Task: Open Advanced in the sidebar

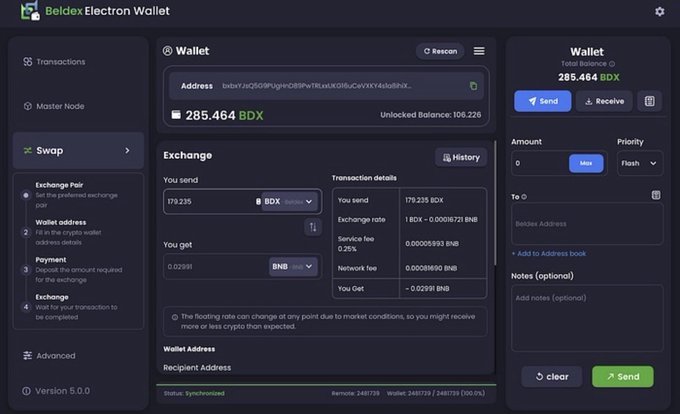Action: point(49,355)
